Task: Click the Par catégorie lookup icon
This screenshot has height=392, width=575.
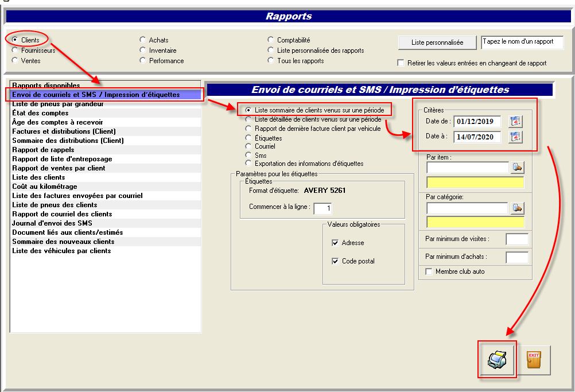Action: (x=517, y=208)
